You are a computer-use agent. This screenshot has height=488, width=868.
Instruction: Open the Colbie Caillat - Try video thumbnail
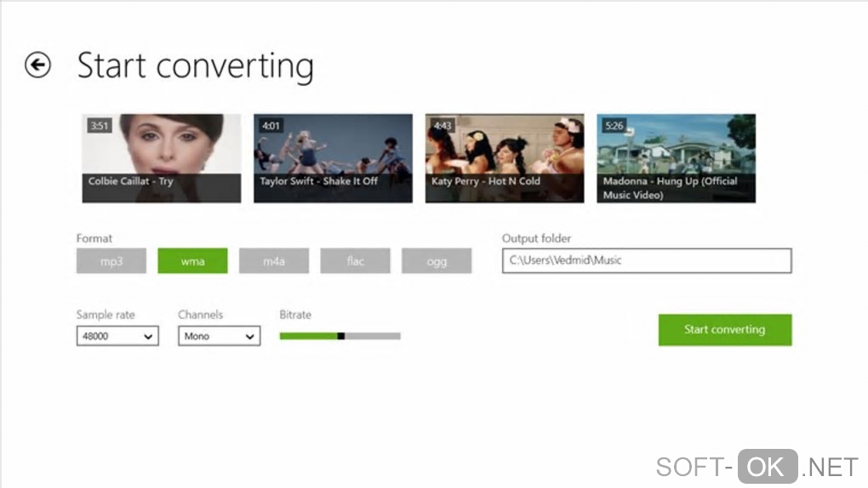tap(162, 158)
